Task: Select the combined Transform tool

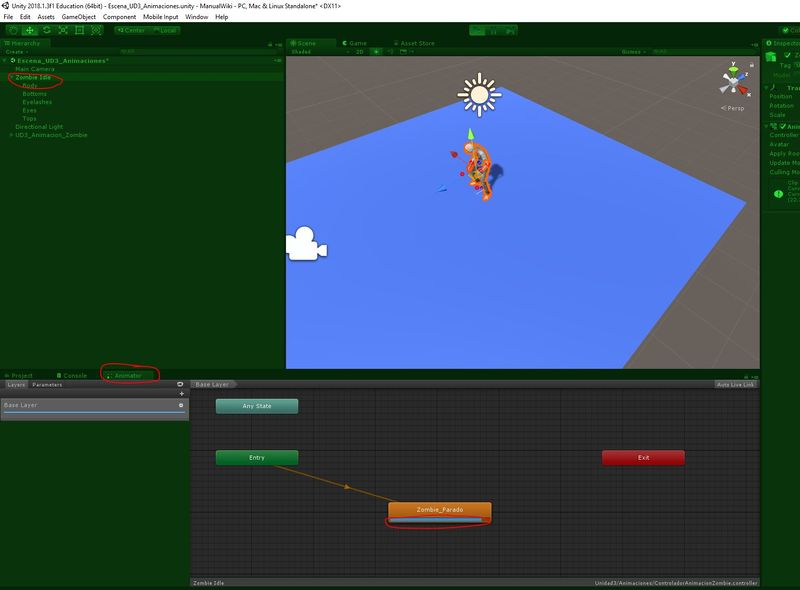Action: pos(96,31)
